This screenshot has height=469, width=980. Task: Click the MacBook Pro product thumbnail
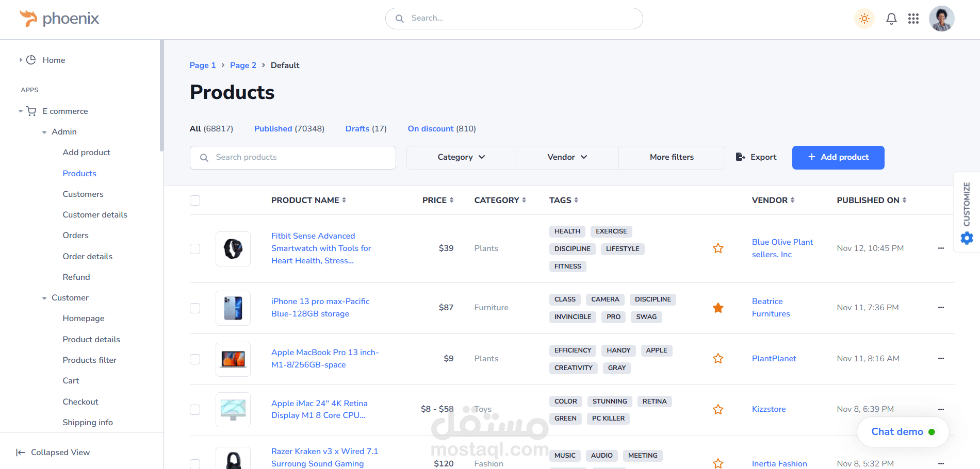click(x=233, y=359)
